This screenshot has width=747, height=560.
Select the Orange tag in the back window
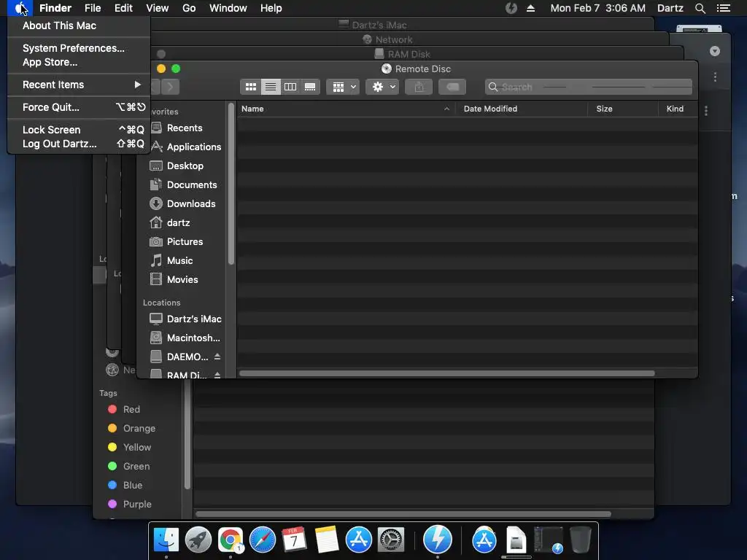[131, 429]
